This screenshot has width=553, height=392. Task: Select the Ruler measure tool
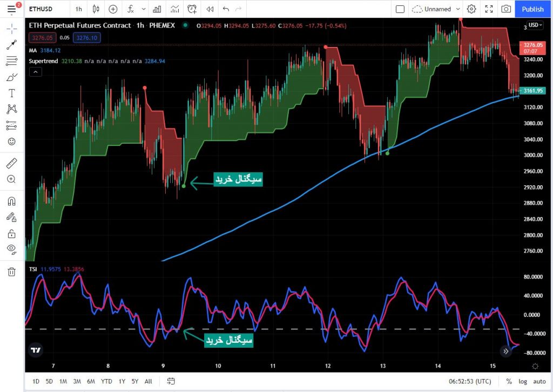[11, 163]
